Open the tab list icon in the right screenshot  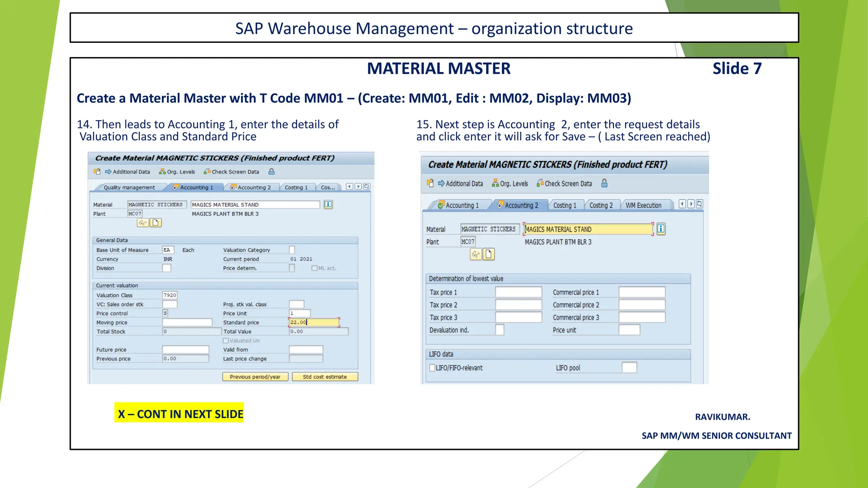tap(700, 204)
